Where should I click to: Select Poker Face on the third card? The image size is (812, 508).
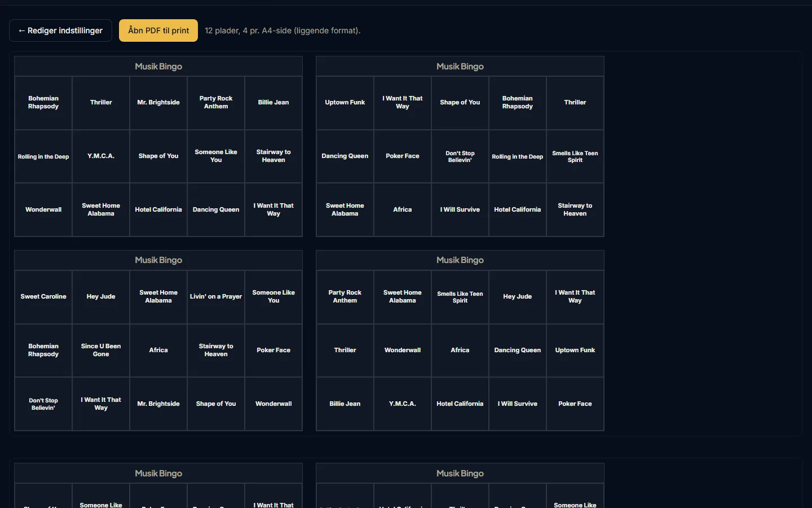(x=273, y=351)
